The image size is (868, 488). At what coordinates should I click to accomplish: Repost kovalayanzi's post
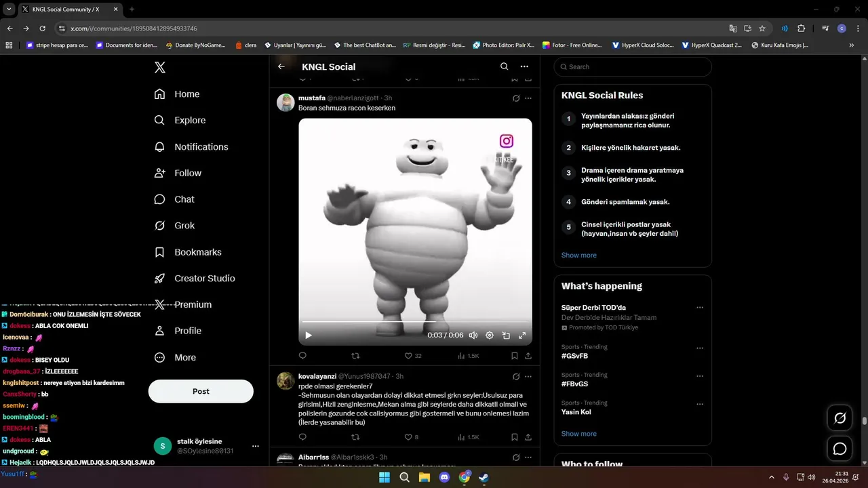(355, 437)
